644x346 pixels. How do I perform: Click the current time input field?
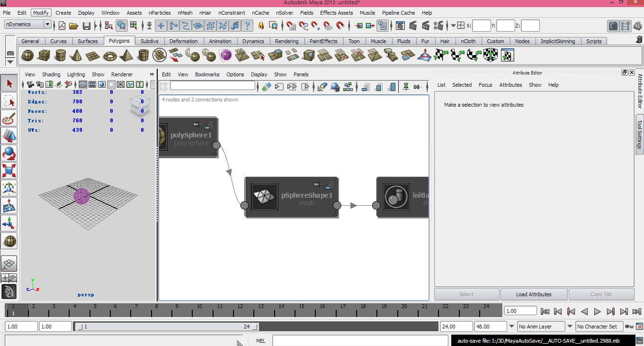(x=520, y=311)
